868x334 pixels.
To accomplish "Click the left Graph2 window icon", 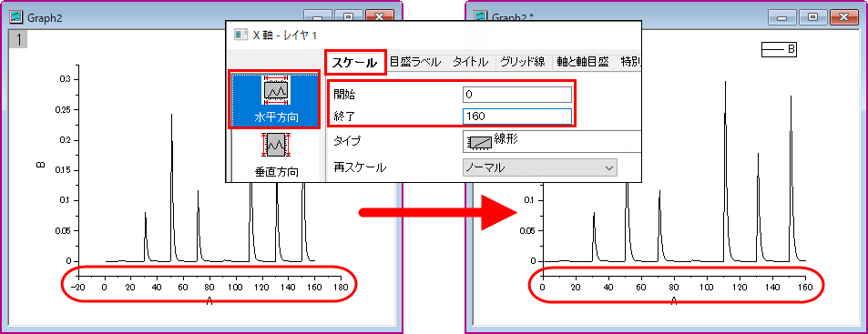I will [15, 17].
